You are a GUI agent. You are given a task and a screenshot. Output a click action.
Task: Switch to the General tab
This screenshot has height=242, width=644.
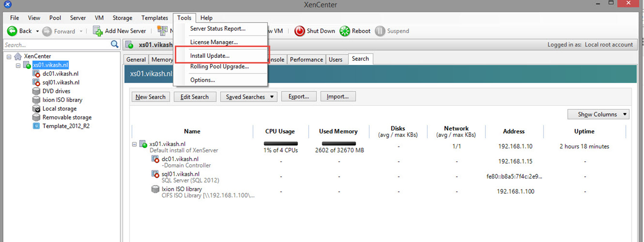136,60
